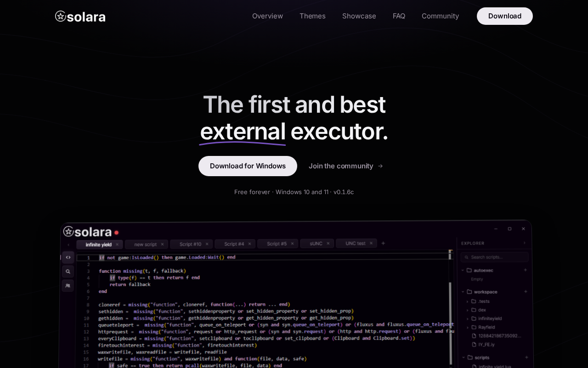This screenshot has width=588, height=368.
Task: Open the Showcase navigation link
Action: [359, 16]
